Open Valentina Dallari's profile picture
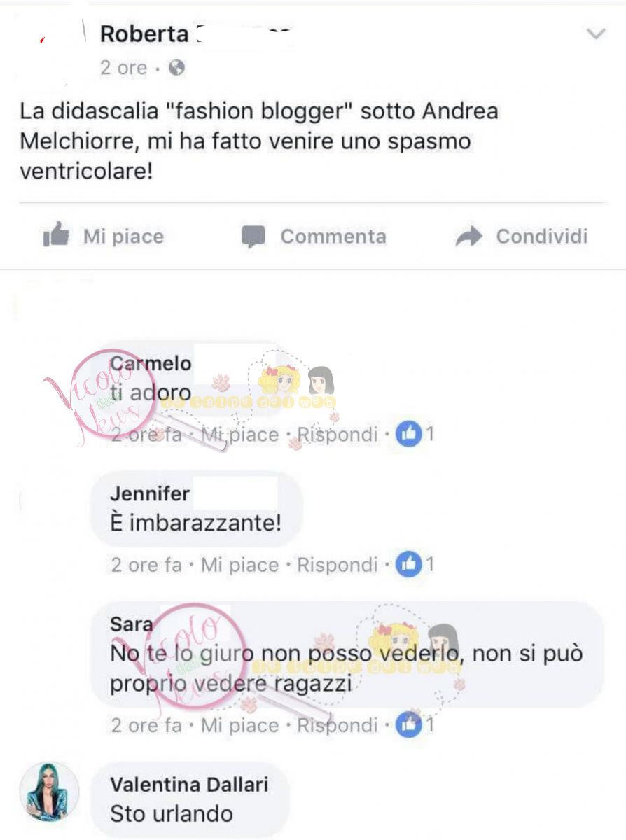The width and height of the screenshot is (626, 840). pos(48,792)
